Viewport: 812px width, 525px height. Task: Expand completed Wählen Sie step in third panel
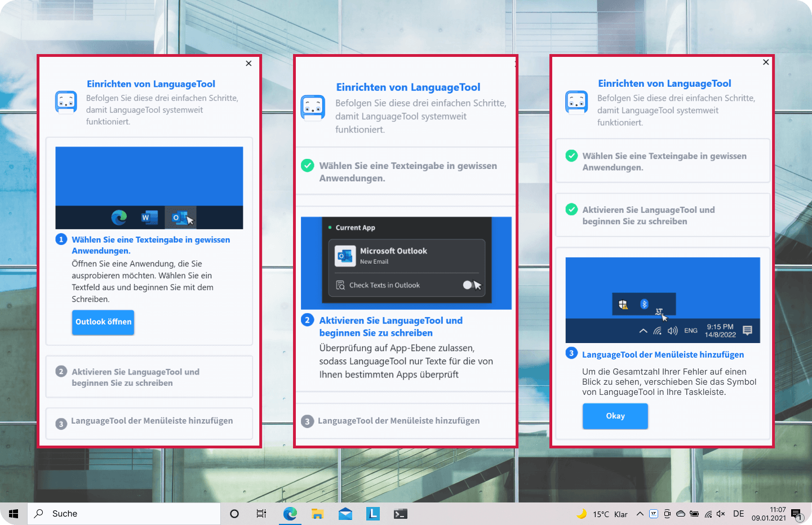tap(663, 161)
